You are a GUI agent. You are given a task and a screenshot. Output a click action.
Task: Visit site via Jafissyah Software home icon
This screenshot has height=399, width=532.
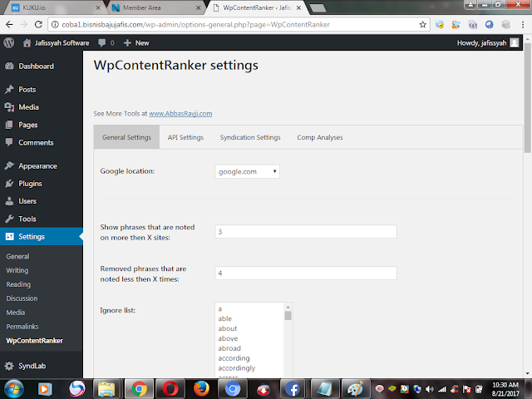click(27, 42)
